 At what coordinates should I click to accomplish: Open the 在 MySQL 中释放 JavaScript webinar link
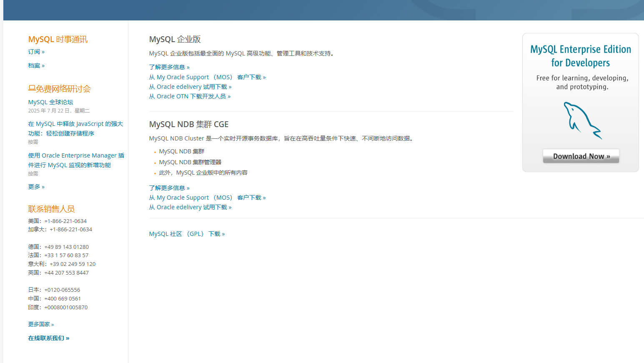75,128
